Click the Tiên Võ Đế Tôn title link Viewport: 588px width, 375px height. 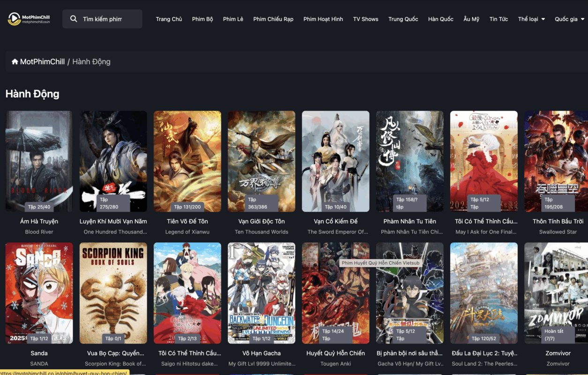[x=187, y=221]
